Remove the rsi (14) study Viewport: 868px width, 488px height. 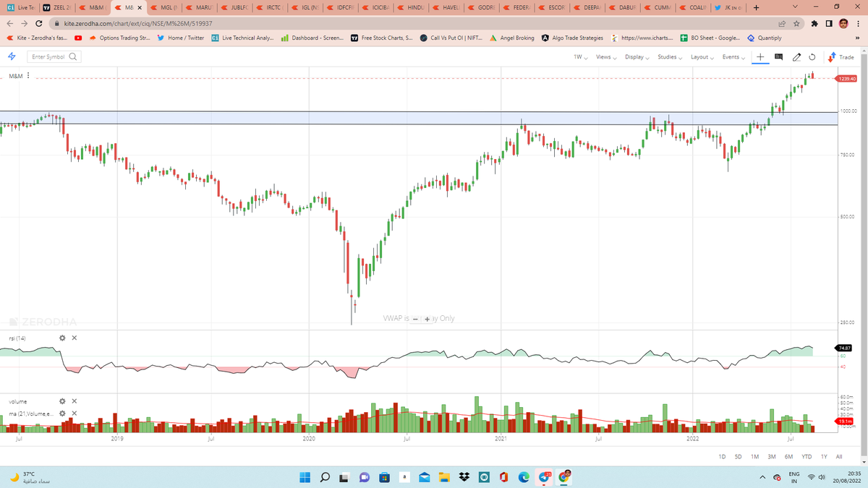[75, 338]
